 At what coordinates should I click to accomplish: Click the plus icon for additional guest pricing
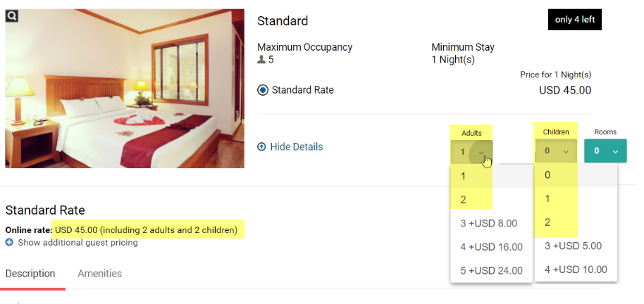click(9, 243)
